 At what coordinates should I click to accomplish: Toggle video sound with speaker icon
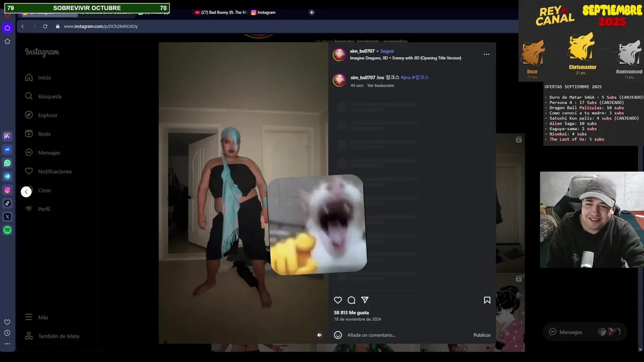319,335
